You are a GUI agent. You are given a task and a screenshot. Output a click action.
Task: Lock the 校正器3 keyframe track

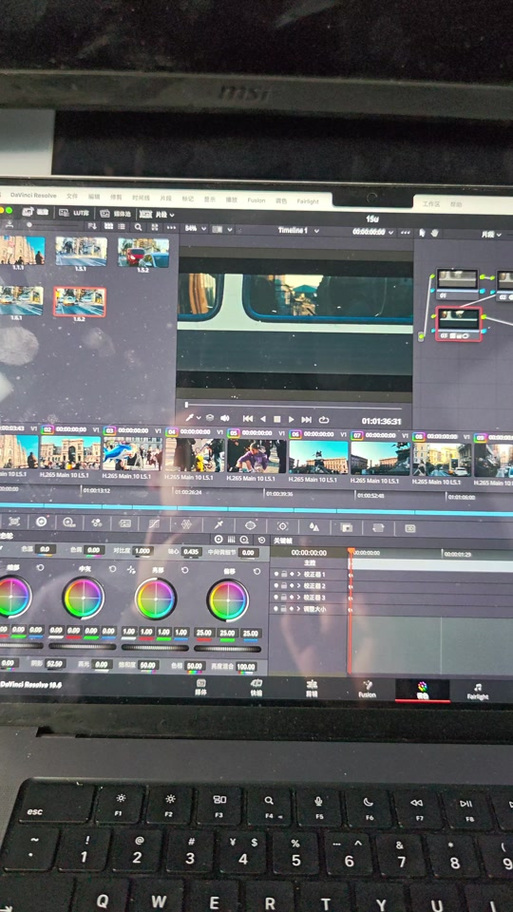(x=284, y=597)
